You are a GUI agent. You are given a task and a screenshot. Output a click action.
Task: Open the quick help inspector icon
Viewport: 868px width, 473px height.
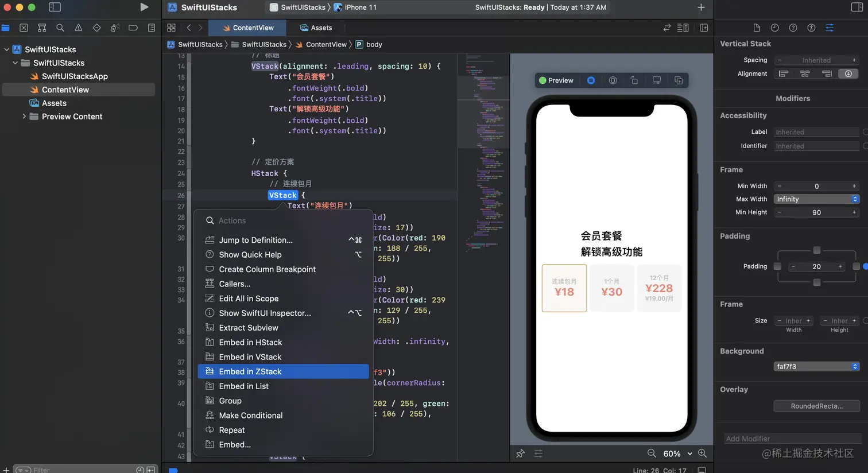[x=793, y=28]
